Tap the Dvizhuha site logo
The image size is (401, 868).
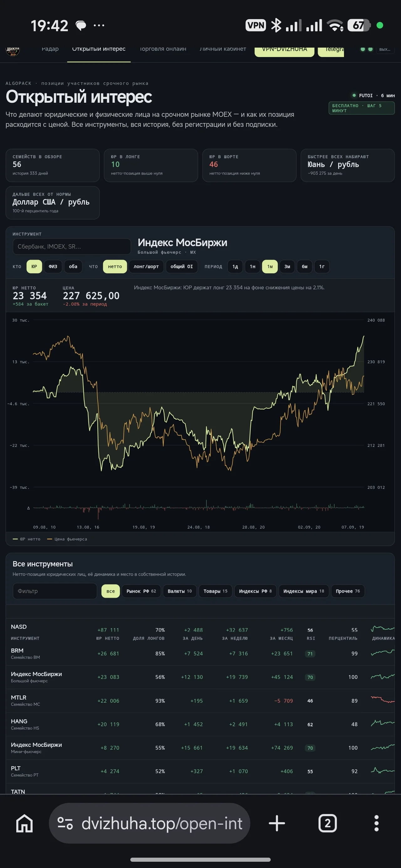point(13,51)
